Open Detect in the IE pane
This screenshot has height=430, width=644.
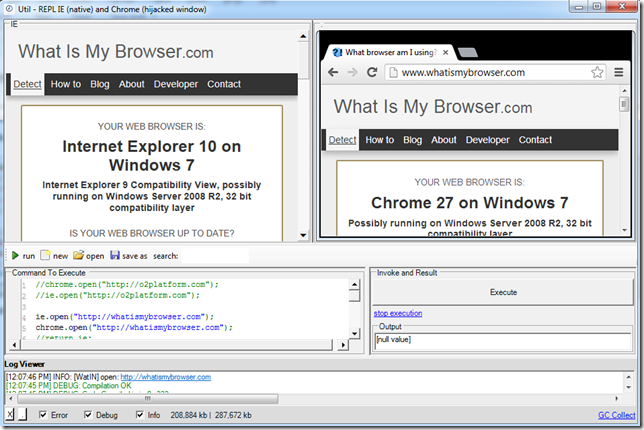(x=28, y=84)
